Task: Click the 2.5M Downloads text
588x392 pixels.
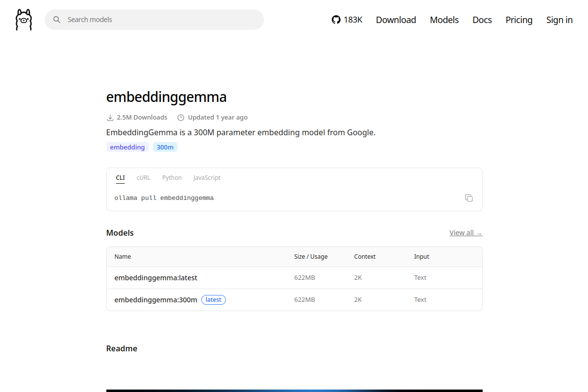Action: click(x=142, y=118)
